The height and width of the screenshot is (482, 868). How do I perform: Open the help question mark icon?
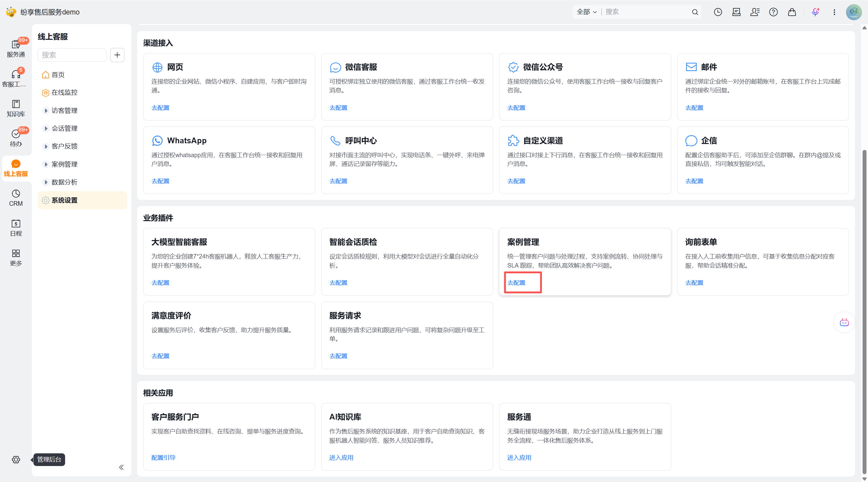(773, 12)
